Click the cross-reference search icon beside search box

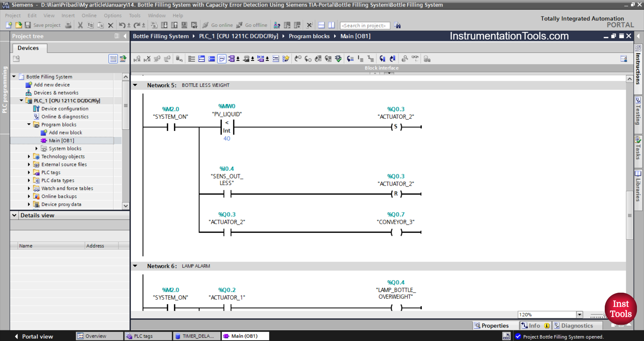pos(397,26)
